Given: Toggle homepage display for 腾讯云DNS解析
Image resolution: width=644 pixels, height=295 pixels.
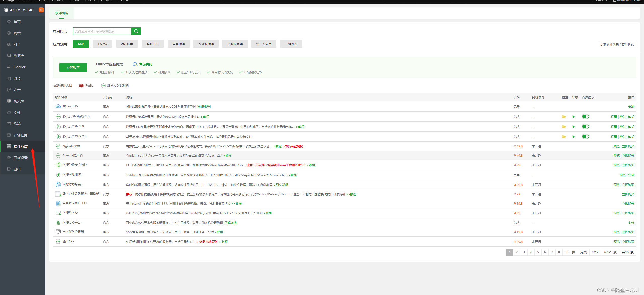Looking at the screenshot, I should (585, 117).
